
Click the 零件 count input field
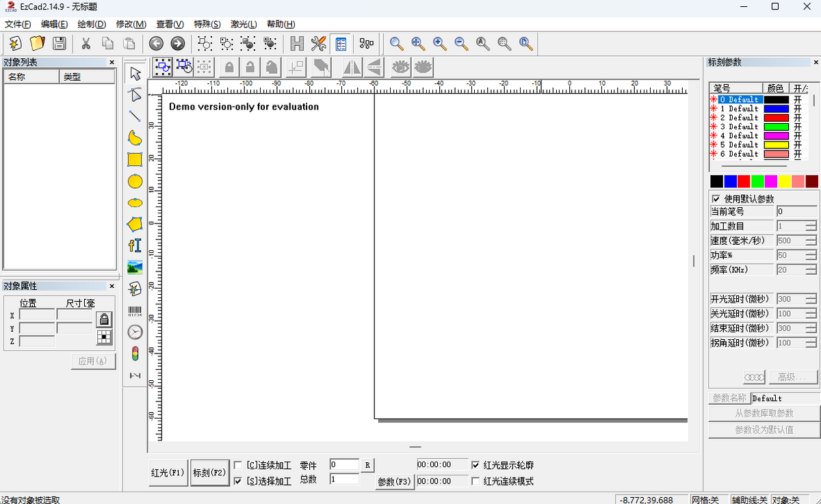pos(344,465)
